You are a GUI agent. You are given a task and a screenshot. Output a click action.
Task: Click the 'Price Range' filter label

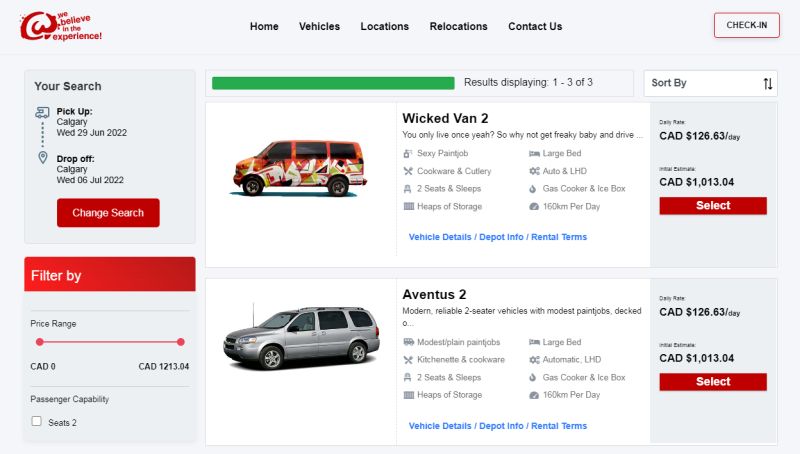pyautogui.click(x=53, y=323)
